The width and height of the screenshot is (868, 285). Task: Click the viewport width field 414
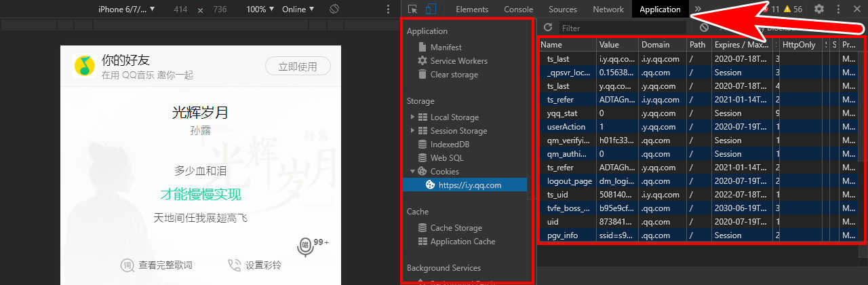[180, 9]
